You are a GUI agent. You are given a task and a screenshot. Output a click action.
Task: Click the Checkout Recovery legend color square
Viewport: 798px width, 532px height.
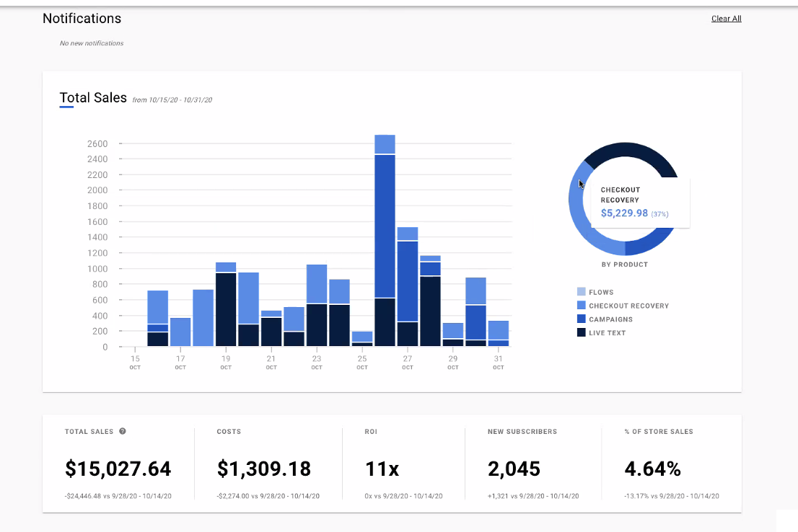click(x=582, y=306)
